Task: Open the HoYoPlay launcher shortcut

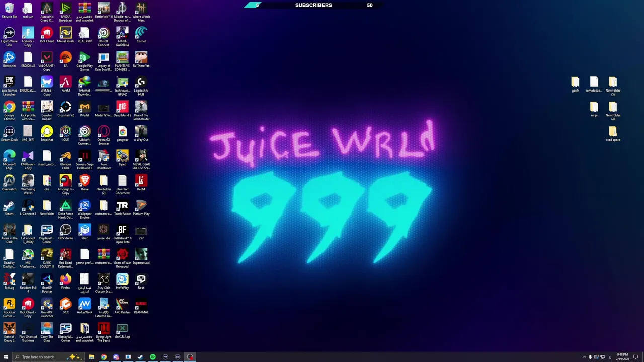Action: click(x=122, y=282)
